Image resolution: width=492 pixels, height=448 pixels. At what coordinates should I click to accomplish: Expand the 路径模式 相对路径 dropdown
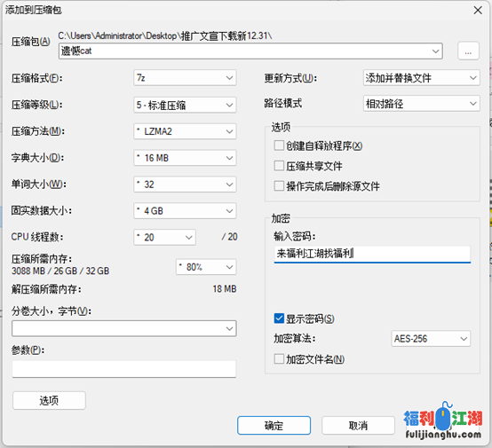pyautogui.click(x=422, y=104)
